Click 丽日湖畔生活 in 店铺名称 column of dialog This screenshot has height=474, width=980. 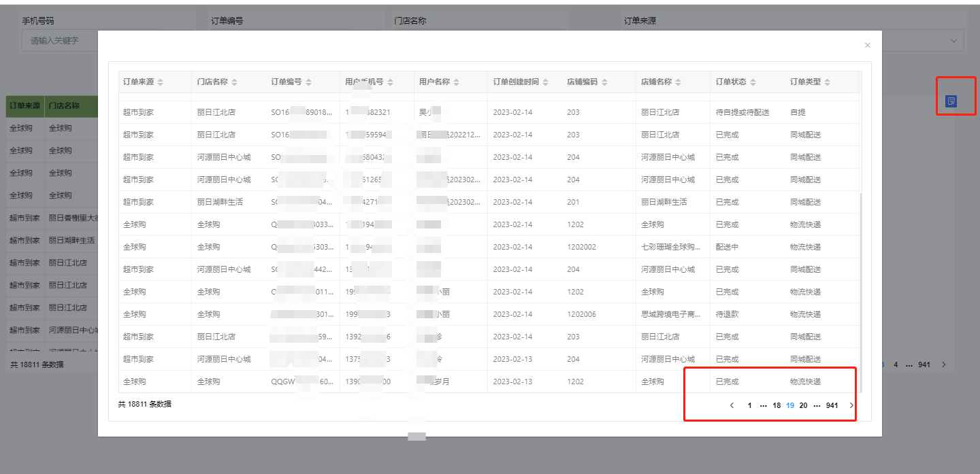664,202
